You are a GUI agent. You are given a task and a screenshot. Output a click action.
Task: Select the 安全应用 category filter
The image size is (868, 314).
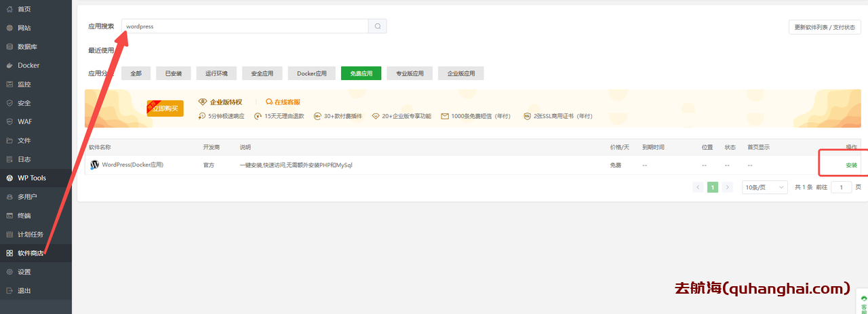262,73
